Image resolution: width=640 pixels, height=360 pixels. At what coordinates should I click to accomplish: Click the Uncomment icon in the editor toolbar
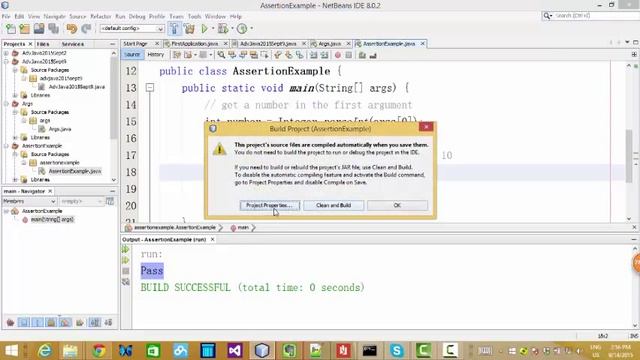pos(373,55)
